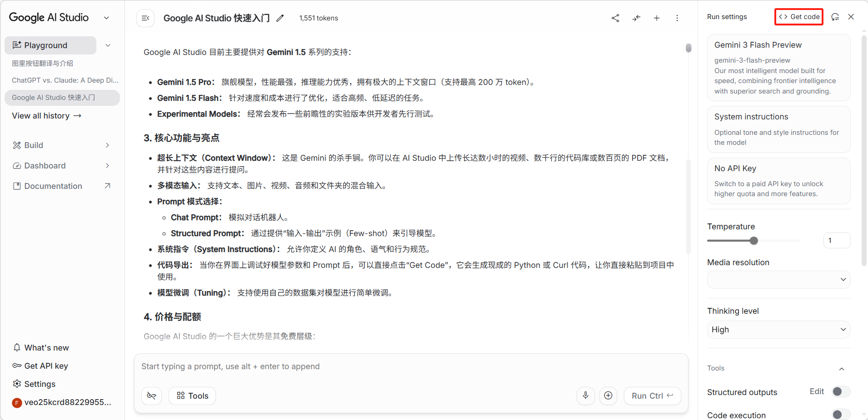
Task: Open the Thinking level dropdown
Action: tap(778, 330)
